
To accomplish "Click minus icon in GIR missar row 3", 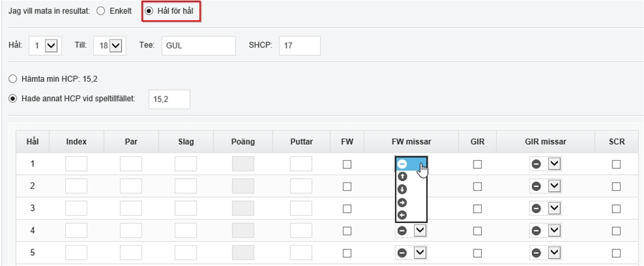I will 536,208.
